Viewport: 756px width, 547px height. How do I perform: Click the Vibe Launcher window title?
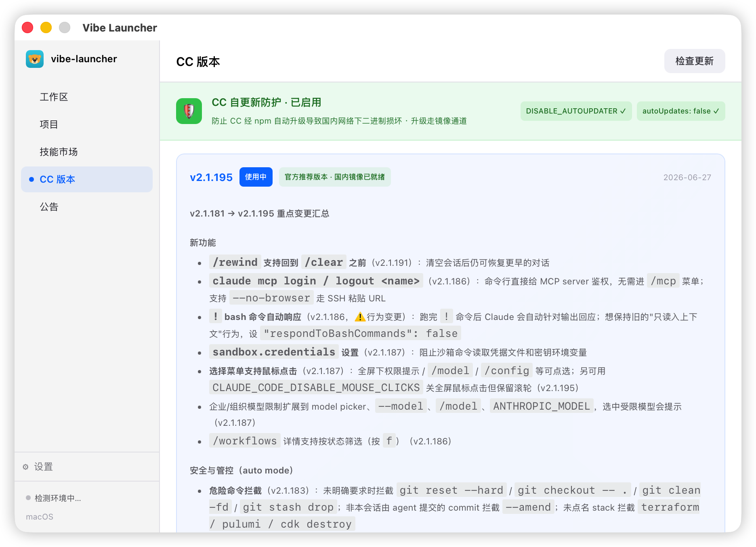(x=120, y=28)
